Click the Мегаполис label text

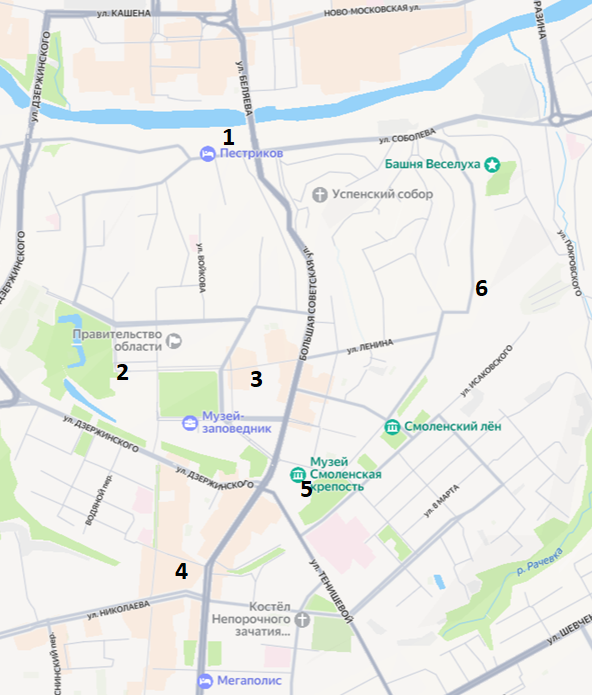(249, 680)
